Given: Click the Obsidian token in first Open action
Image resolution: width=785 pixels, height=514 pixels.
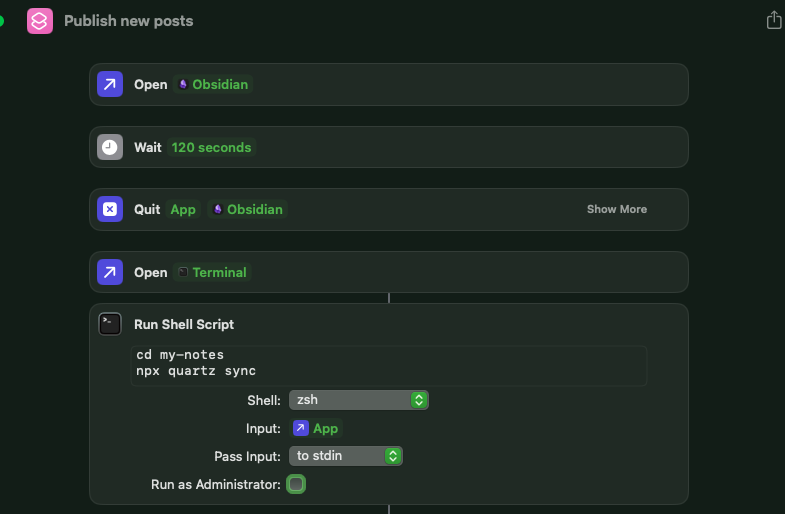Looking at the screenshot, I should (x=214, y=85).
